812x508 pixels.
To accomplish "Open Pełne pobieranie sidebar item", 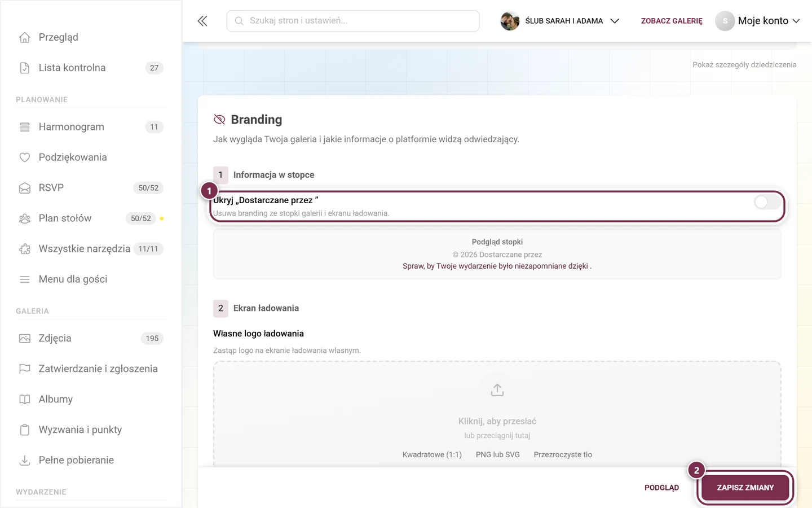I will click(90, 461).
